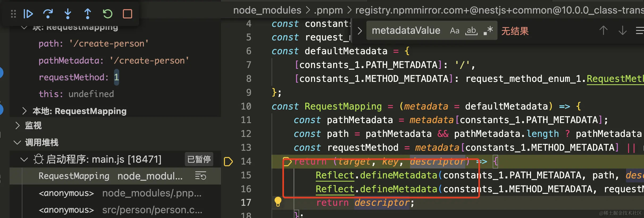
Task: Go to next find match
Action: click(x=622, y=31)
